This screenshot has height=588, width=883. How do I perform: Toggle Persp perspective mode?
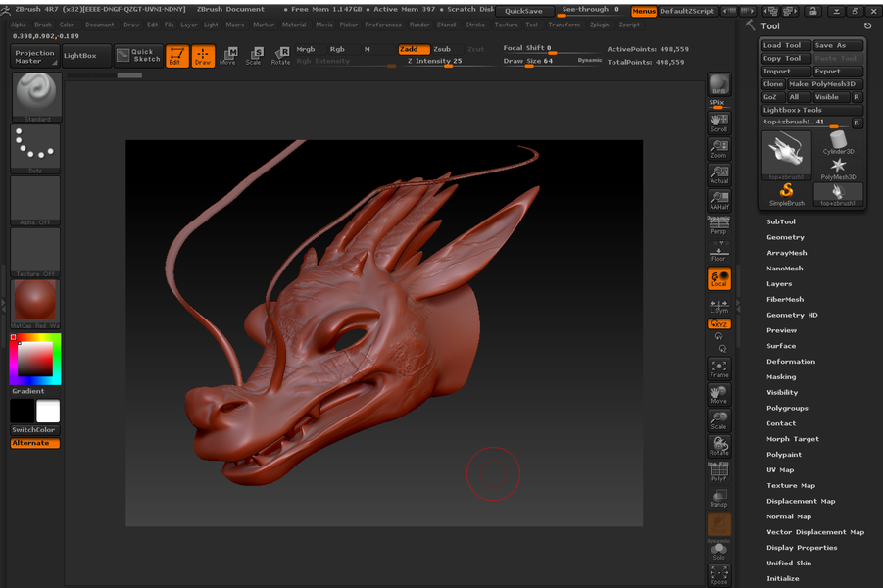(x=719, y=226)
